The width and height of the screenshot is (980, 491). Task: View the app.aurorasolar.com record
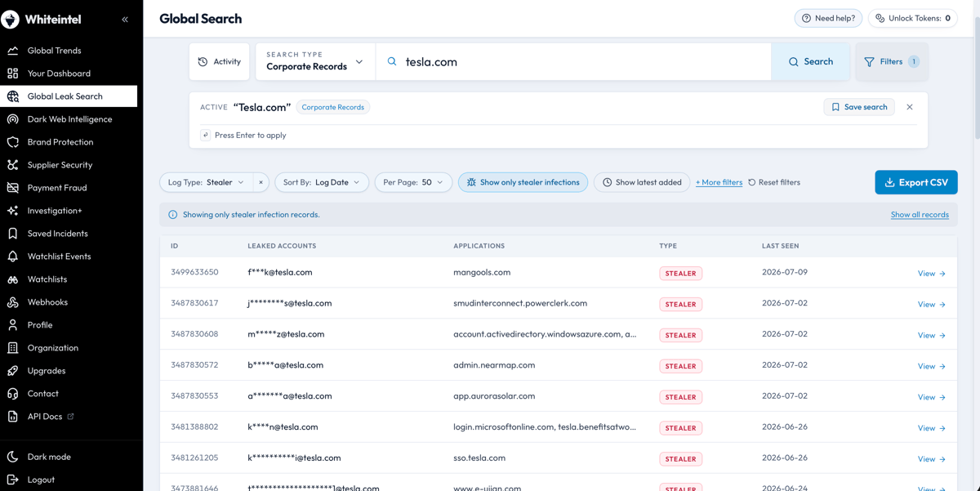931,397
